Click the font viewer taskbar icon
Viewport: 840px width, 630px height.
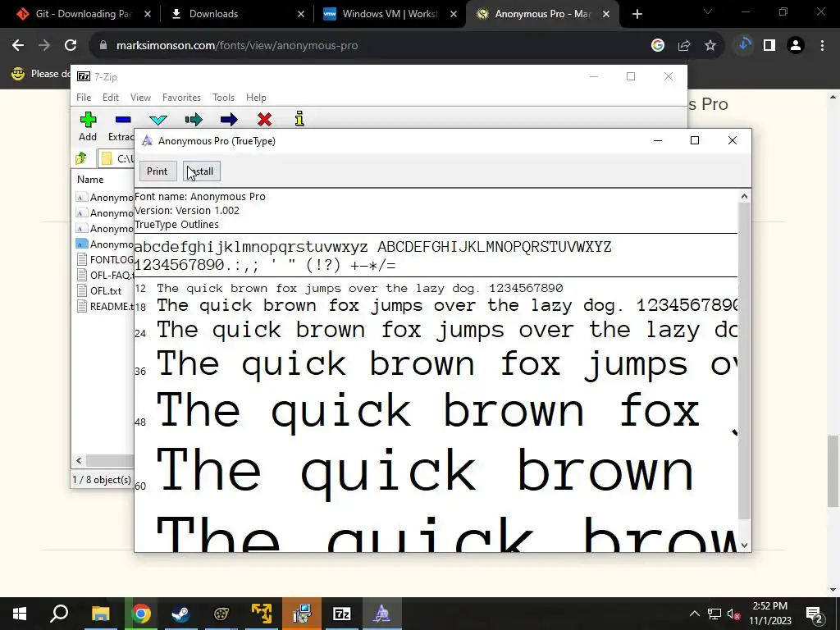381,614
